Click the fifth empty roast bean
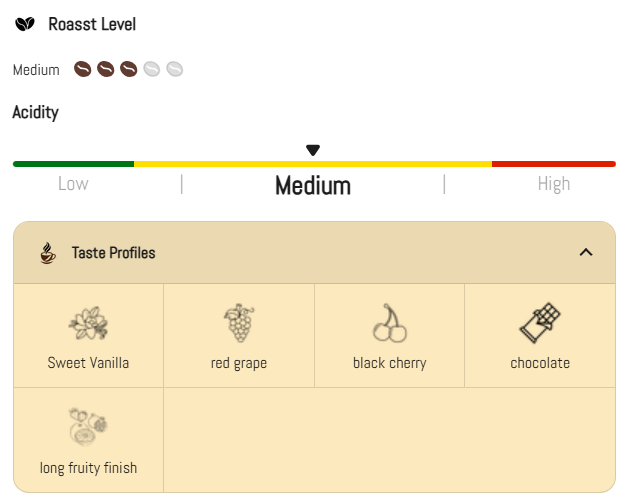 tap(174, 70)
